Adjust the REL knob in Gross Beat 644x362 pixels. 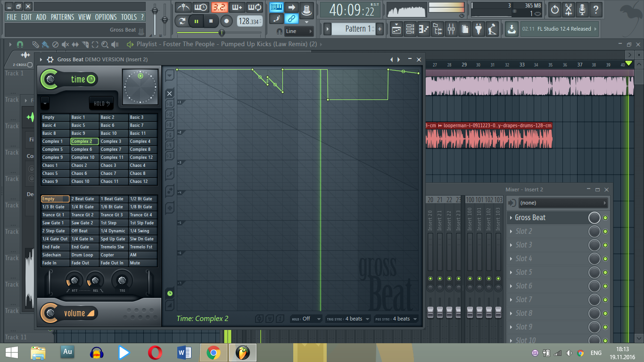point(95,280)
